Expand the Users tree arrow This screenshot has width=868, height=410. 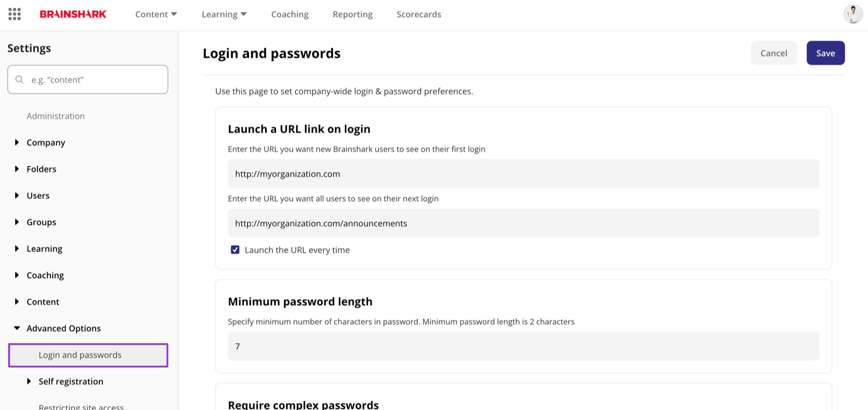click(17, 195)
